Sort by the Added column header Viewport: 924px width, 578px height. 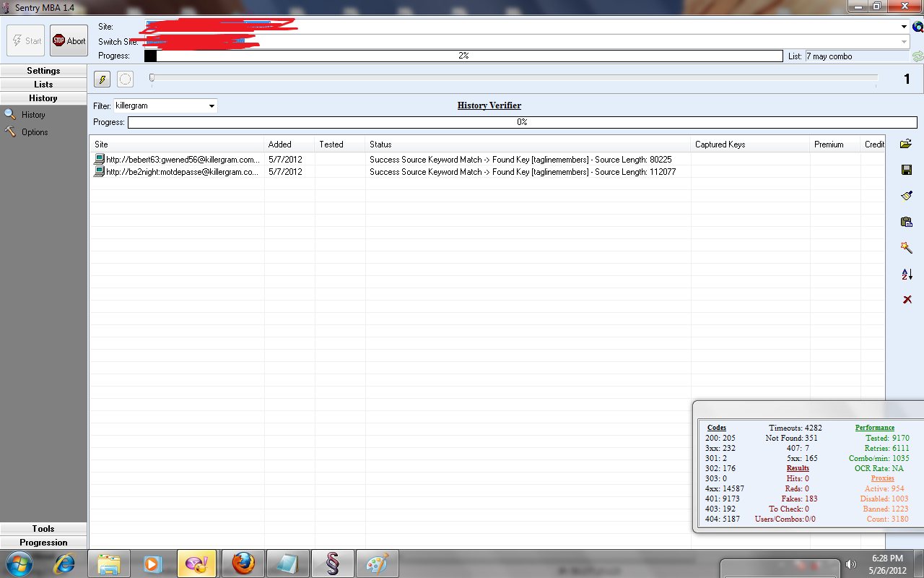tap(289, 144)
